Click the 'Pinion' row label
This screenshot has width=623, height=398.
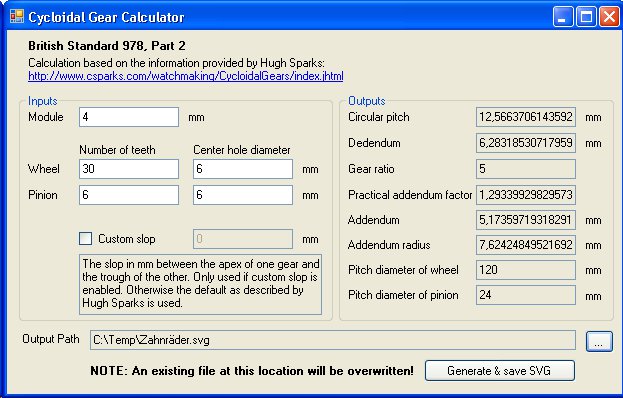point(43,195)
